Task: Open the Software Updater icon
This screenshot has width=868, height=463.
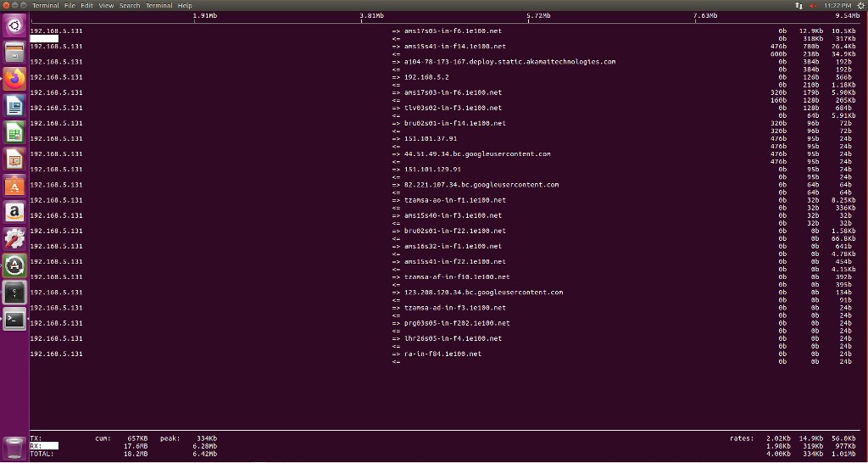Action: tap(14, 265)
